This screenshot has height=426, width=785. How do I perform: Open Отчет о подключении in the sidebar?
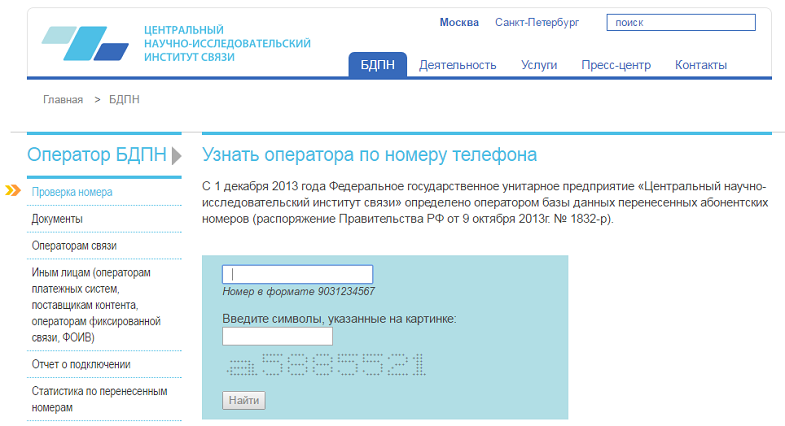click(x=81, y=364)
